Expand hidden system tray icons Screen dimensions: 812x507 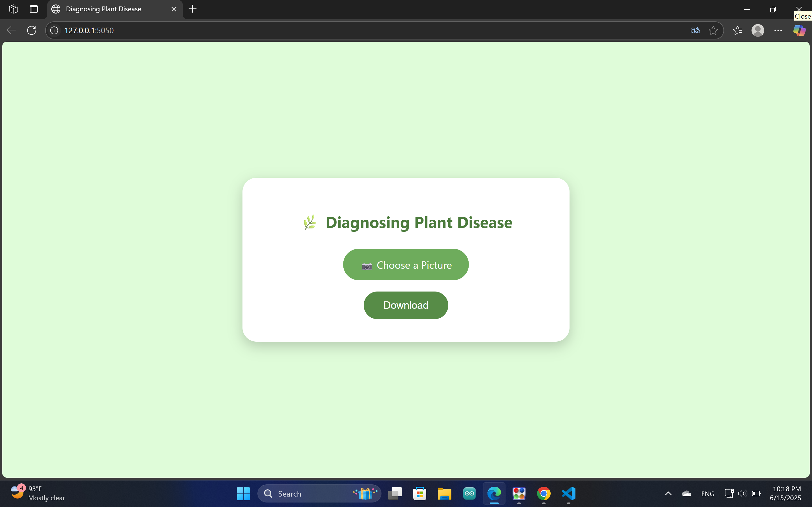tap(668, 493)
